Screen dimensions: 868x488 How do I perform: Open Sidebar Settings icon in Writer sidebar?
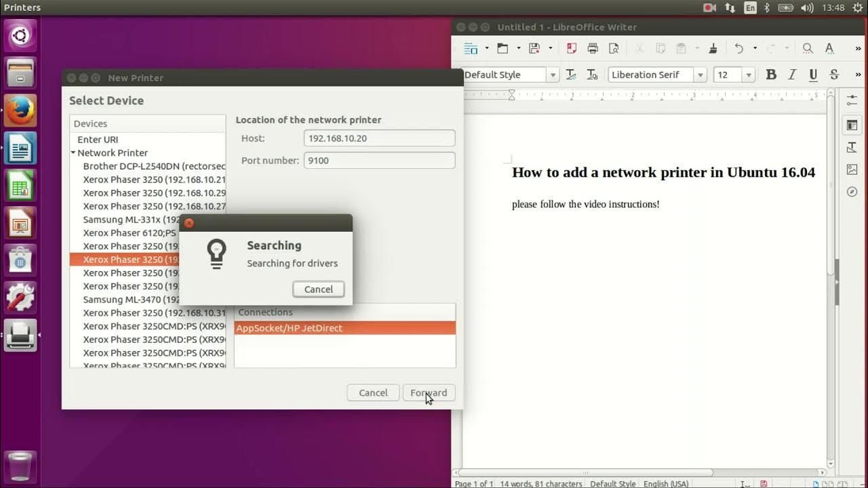(852, 100)
